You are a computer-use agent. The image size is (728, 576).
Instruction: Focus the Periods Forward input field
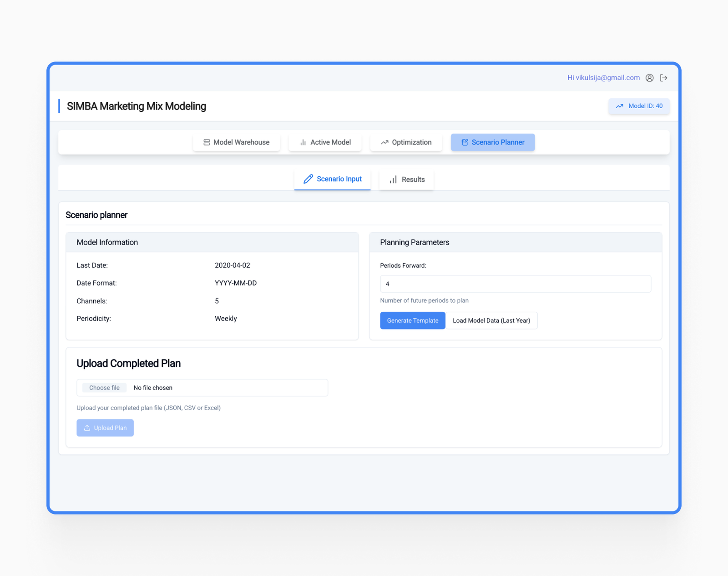pyautogui.click(x=515, y=284)
